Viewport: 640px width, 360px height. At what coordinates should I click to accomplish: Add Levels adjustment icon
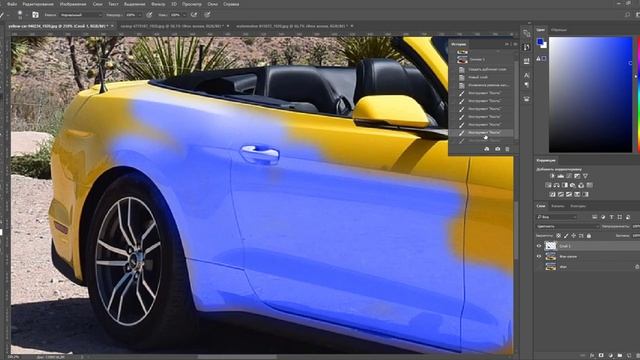560,176
